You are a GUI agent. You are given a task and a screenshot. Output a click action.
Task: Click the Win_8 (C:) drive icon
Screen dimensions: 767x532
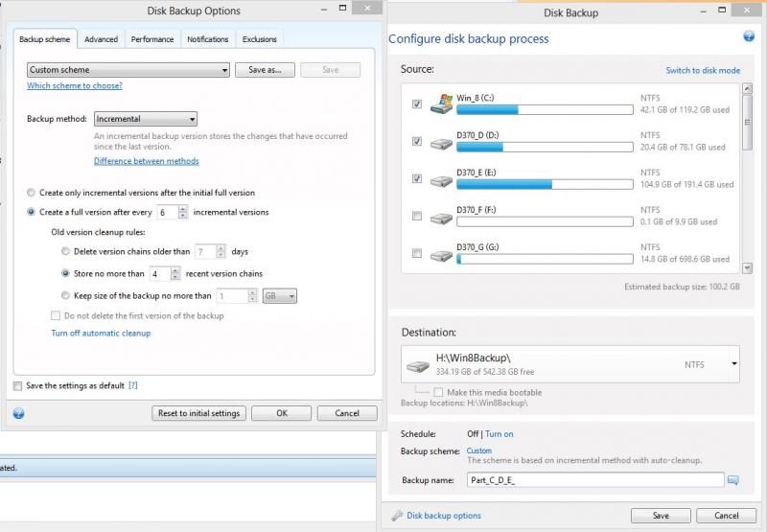[x=441, y=104]
